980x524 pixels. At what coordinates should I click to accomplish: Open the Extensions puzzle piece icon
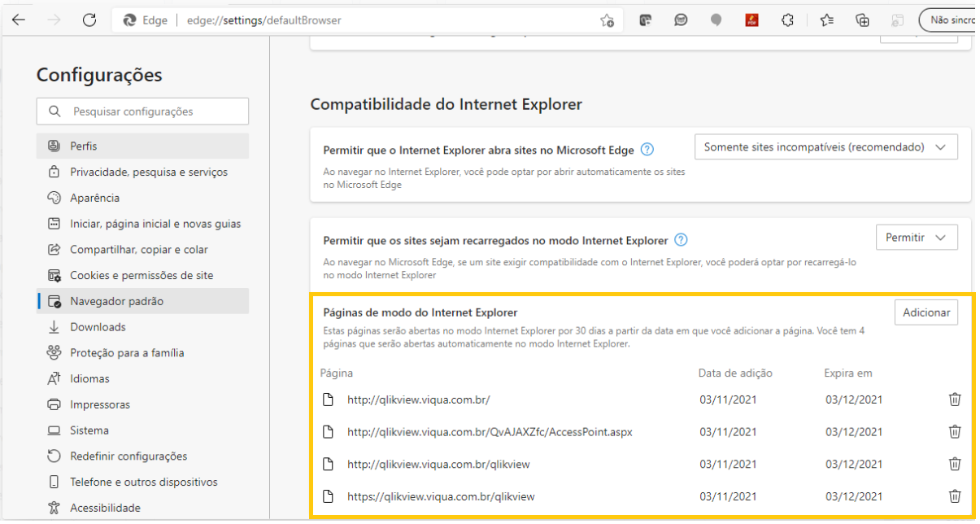[x=786, y=20]
